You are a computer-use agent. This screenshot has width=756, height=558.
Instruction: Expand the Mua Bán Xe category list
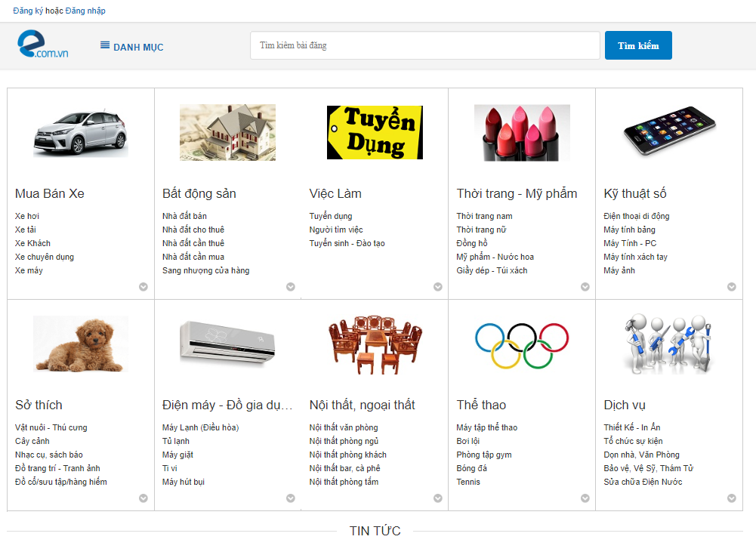143,287
